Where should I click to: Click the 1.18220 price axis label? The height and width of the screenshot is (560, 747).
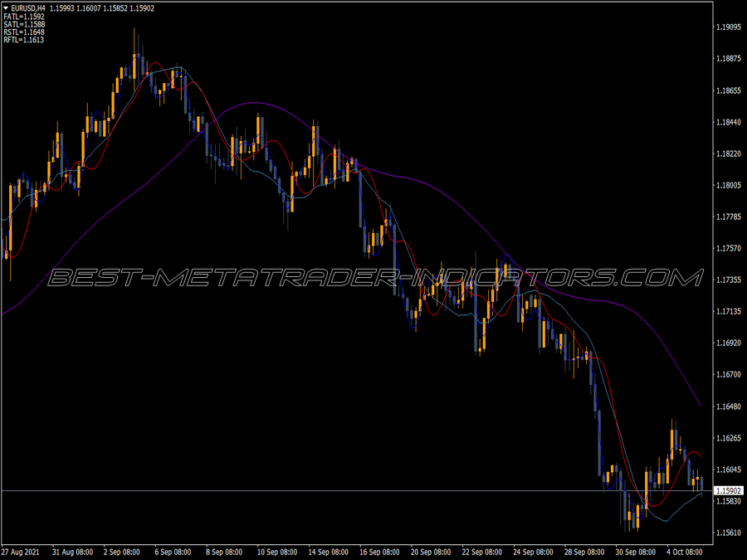tap(729, 153)
